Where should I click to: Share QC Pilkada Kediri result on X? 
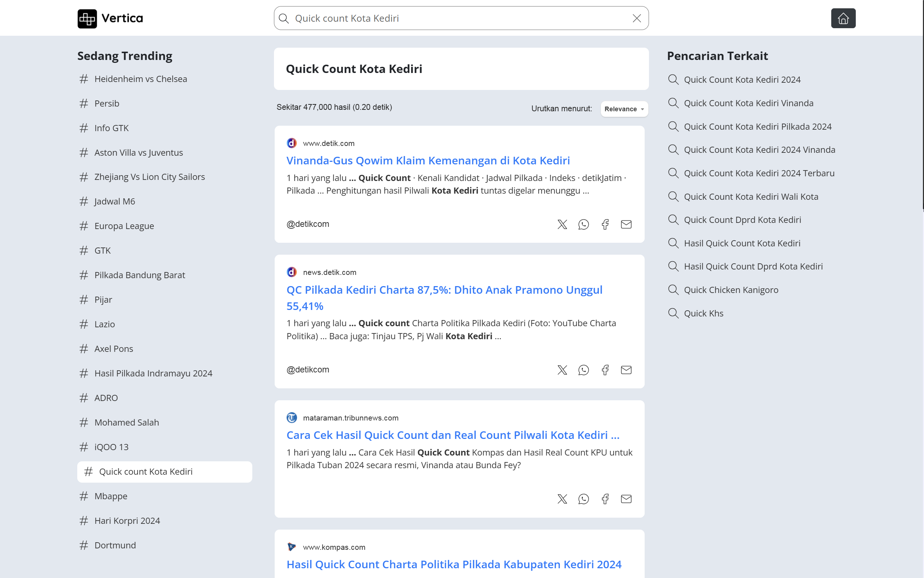tap(562, 370)
